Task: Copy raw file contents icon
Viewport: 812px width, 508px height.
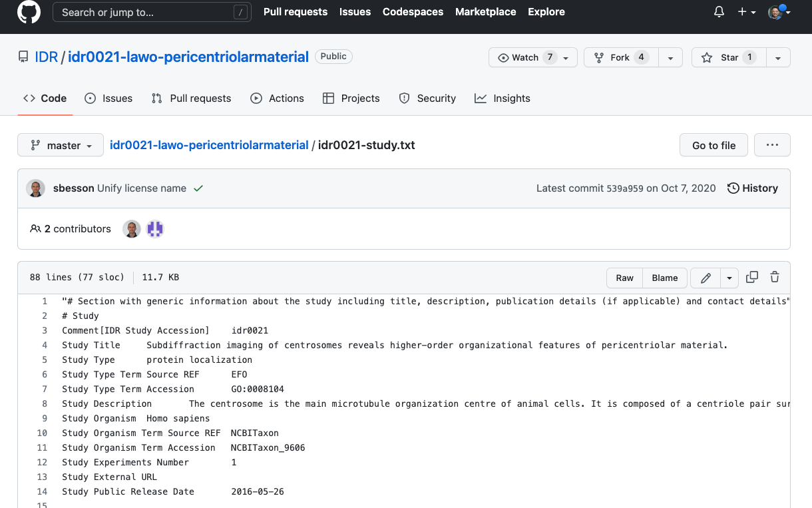Action: [752, 278]
